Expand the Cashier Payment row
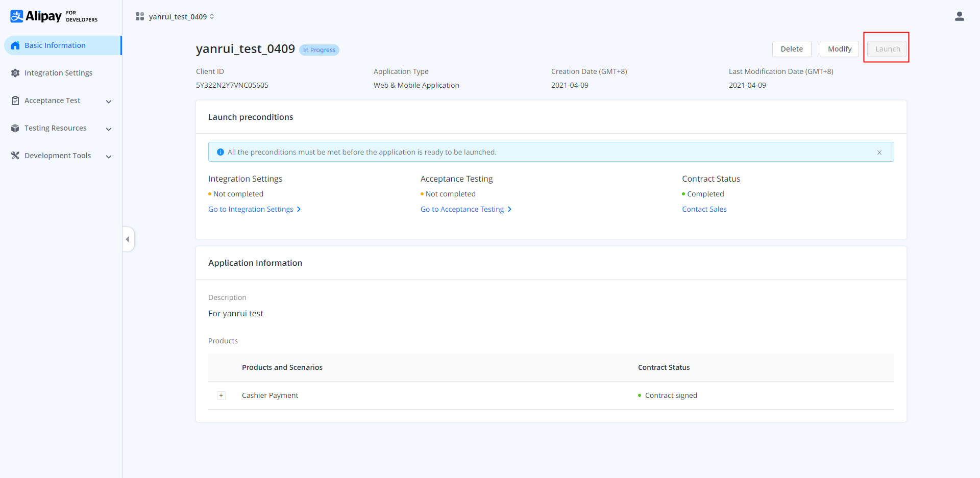This screenshot has height=478, width=980. point(221,395)
